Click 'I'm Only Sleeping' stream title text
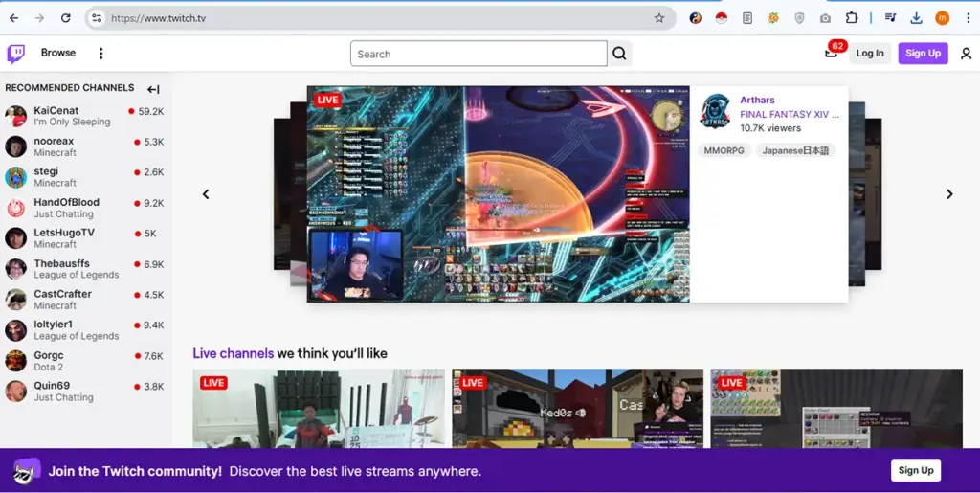Screen dimensions: 980x493 click(72, 122)
